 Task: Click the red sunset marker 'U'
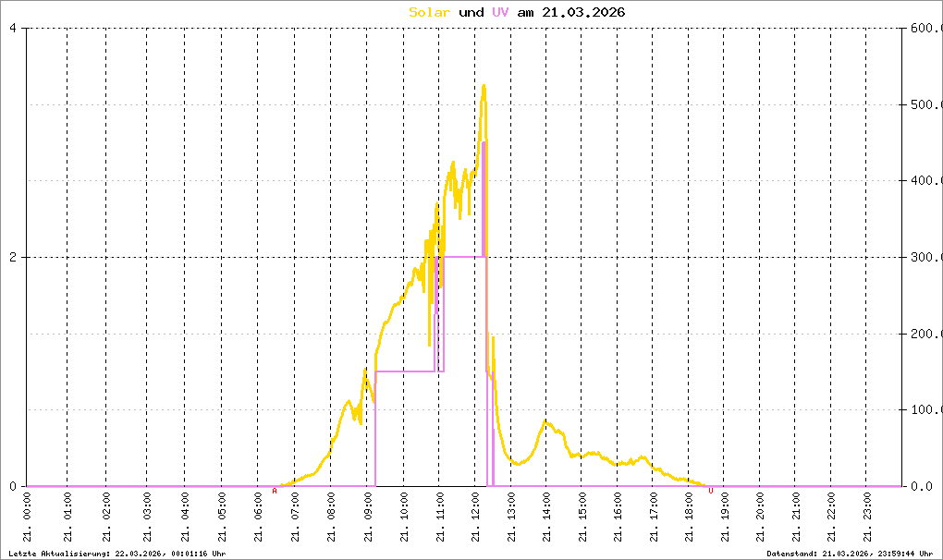pos(710,491)
